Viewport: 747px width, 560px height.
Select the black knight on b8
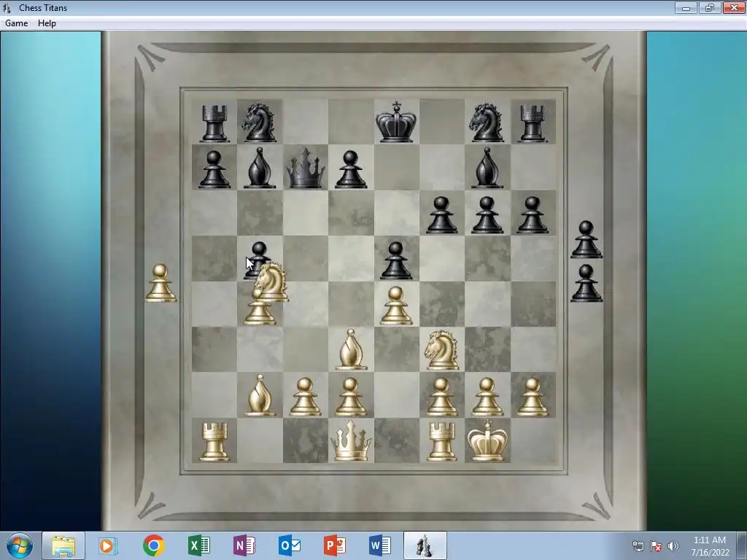click(259, 122)
